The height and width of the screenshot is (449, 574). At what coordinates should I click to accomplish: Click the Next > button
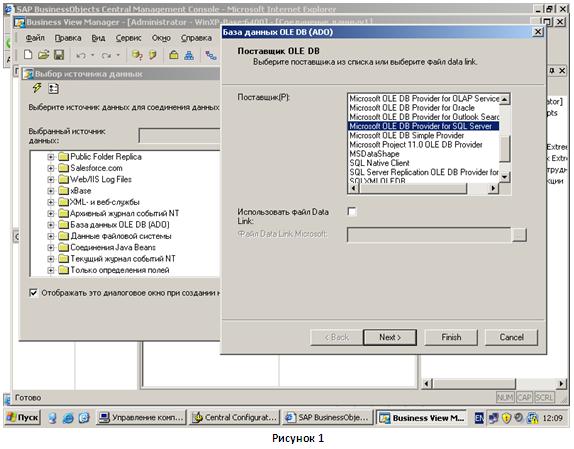390,337
